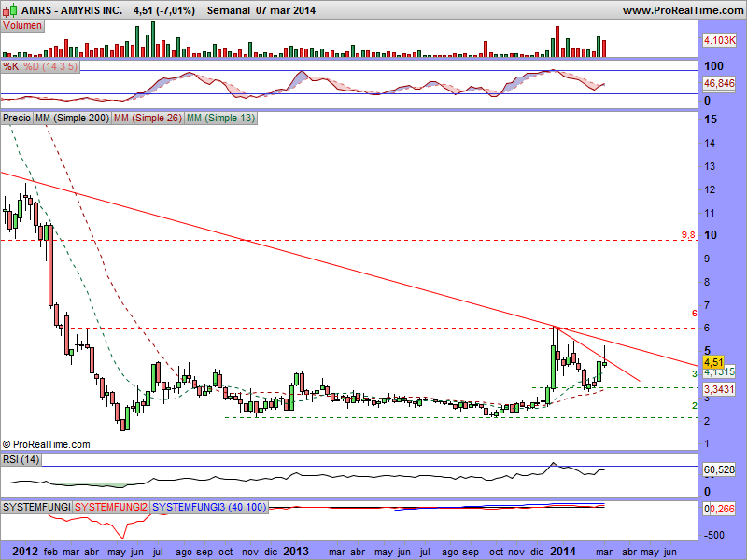747x560 pixels.
Task: Click the 60,528 RSI value box
Action: tap(719, 470)
